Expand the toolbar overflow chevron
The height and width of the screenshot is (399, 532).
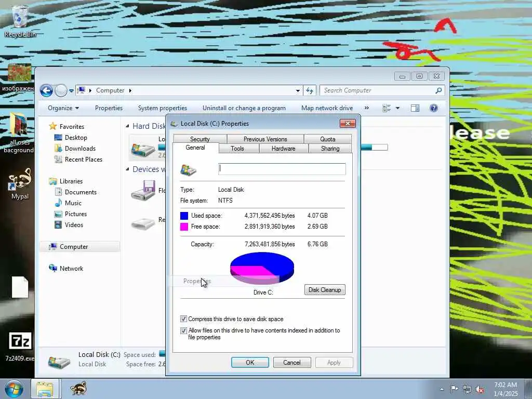(367, 108)
